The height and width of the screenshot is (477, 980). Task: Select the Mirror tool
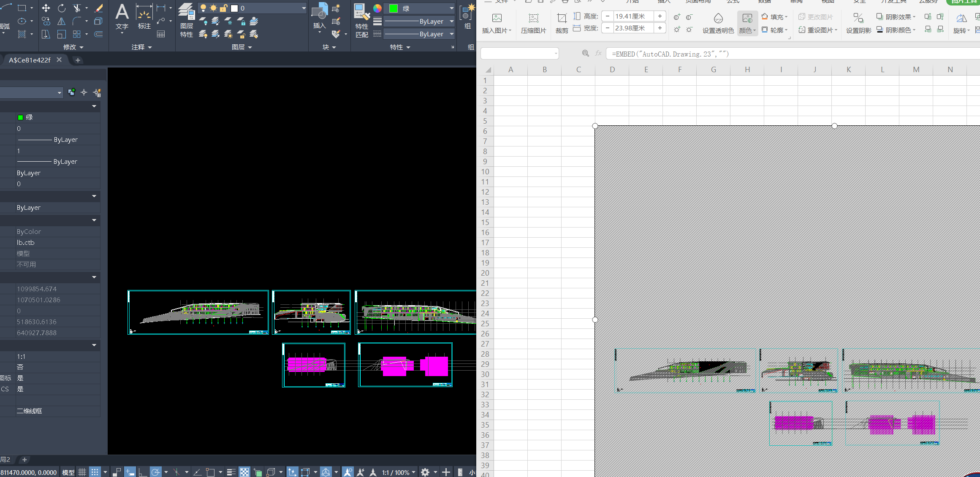(x=62, y=21)
